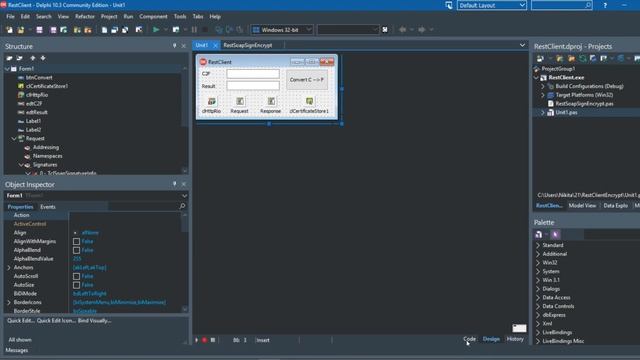Click the View Form toolbar icon
Screen dimensions: 640x360
click(115, 30)
